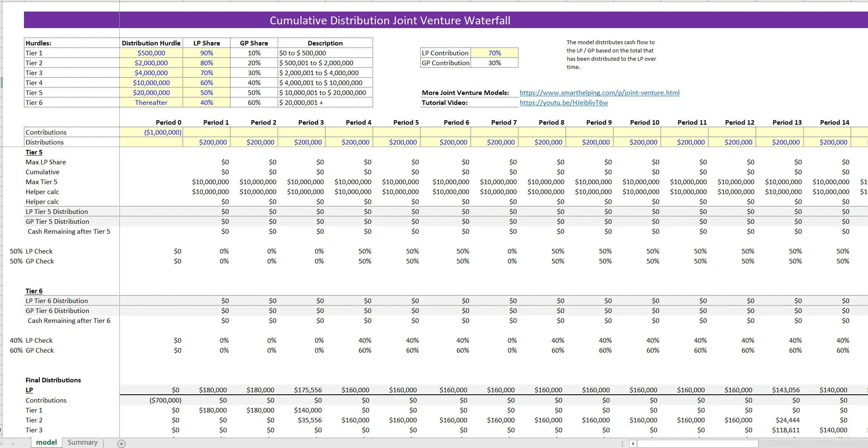Click the Tier 1 GP Share 10% cell

[254, 53]
